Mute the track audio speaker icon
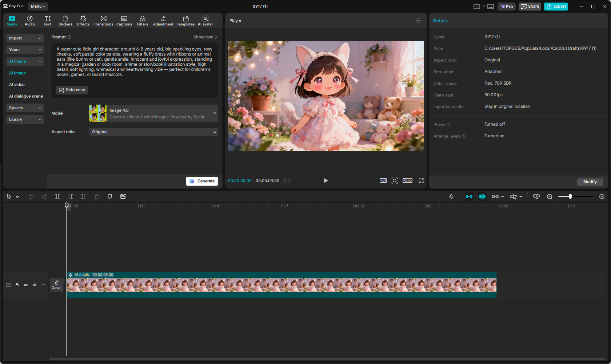The image size is (611, 364). click(x=35, y=285)
